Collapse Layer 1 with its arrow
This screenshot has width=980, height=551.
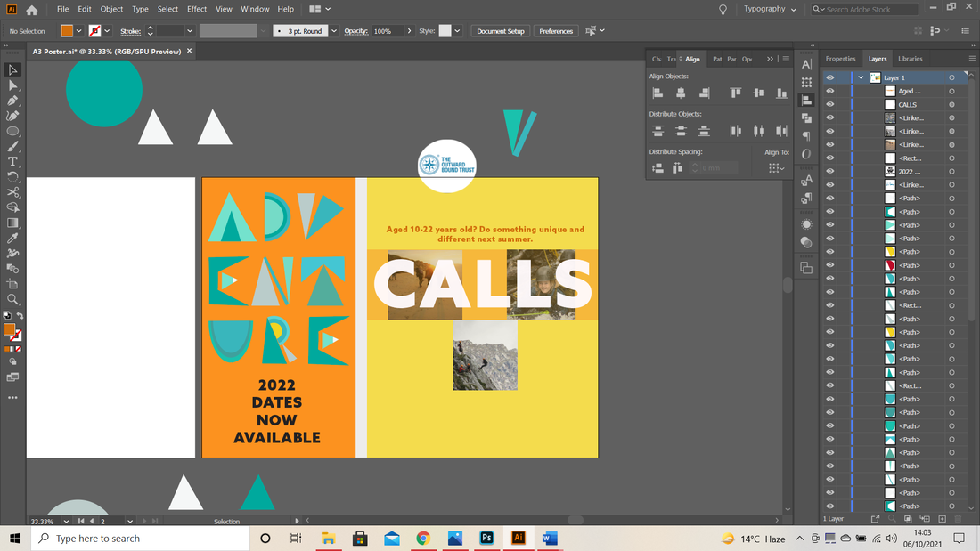pos(861,77)
